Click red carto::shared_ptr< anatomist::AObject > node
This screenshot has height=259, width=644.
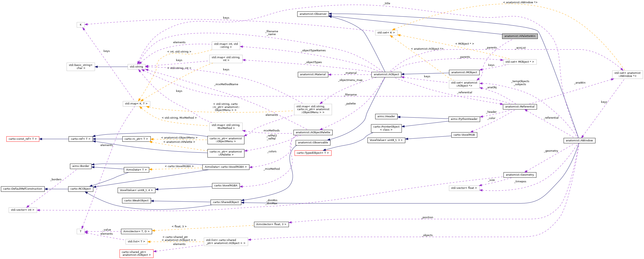[136, 254]
